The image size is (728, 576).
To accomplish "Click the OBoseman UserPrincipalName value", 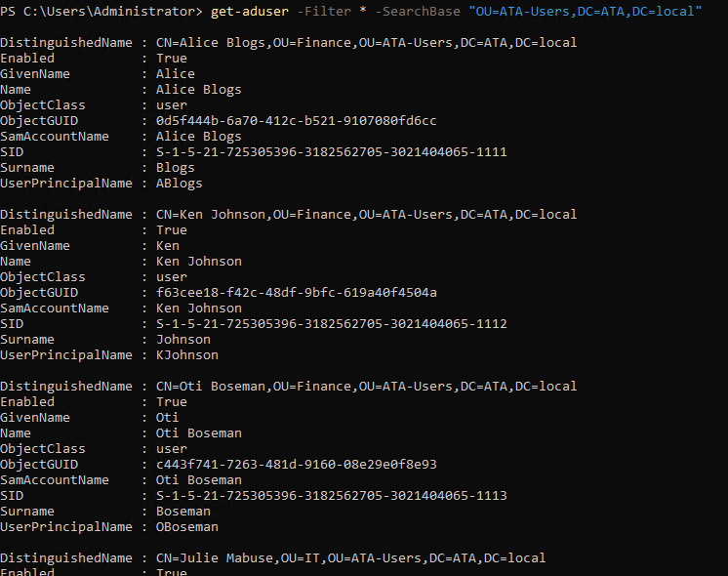I will 187,527.
